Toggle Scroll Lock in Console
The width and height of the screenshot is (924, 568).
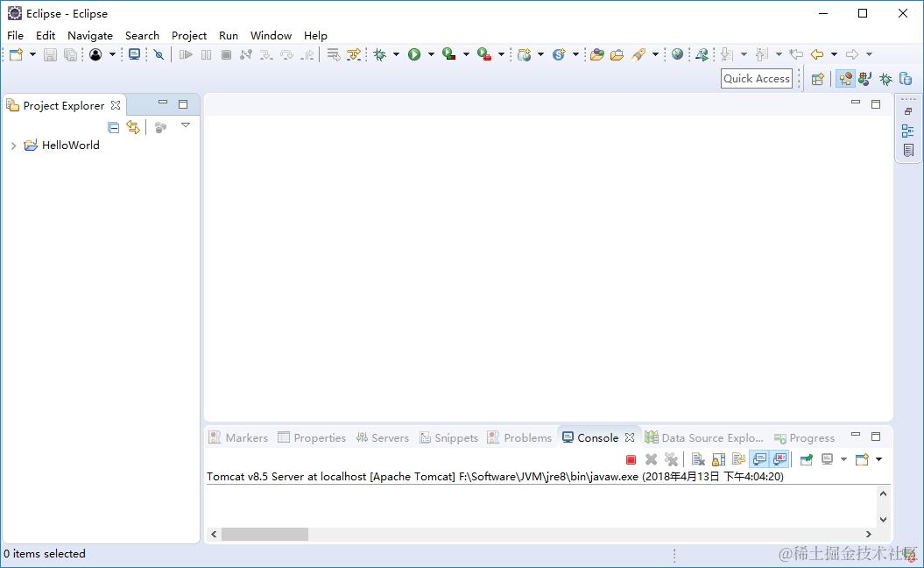click(718, 459)
